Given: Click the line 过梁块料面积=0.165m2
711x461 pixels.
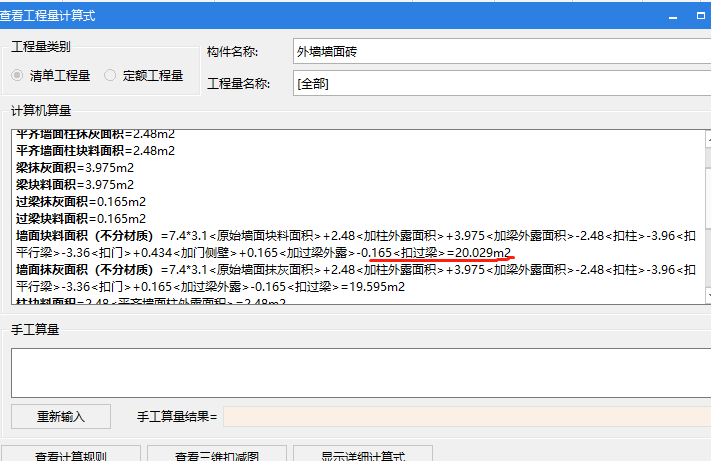Looking at the screenshot, I should 81,218.
